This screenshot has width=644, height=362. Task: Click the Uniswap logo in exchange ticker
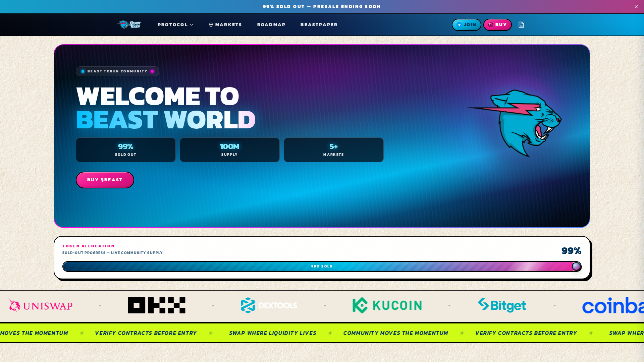pos(41,305)
